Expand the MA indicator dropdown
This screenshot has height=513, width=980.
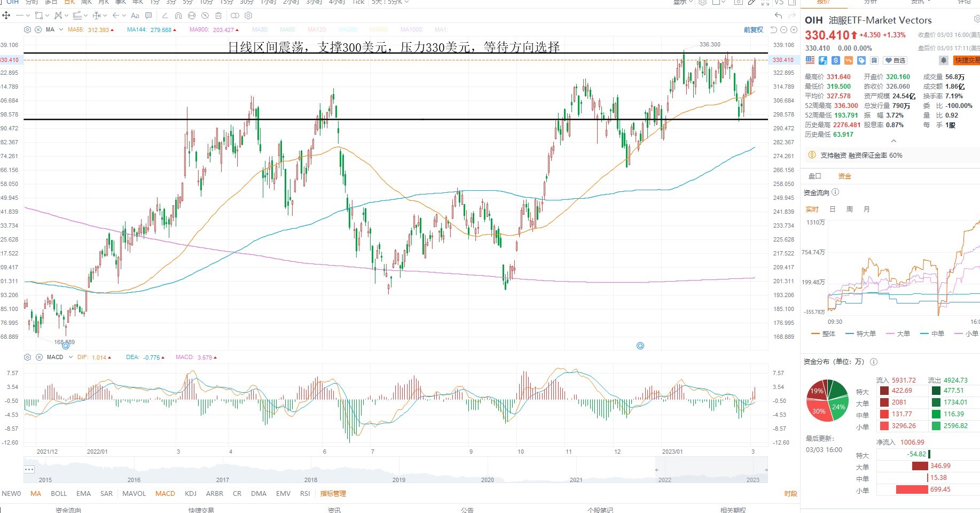61,29
